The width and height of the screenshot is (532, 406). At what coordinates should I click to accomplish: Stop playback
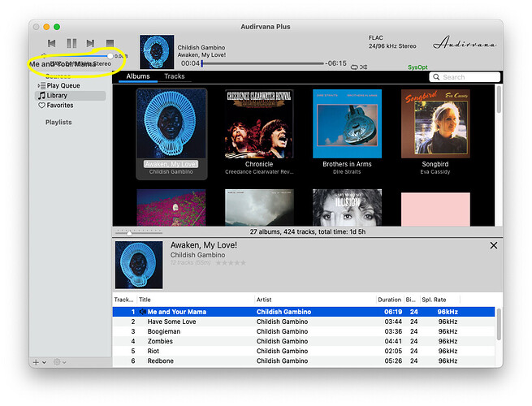(110, 43)
